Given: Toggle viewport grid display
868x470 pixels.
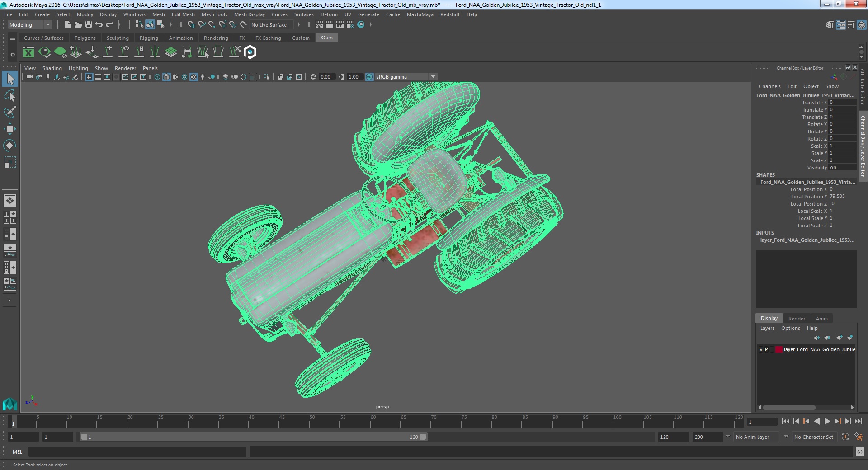Looking at the screenshot, I should point(89,77).
